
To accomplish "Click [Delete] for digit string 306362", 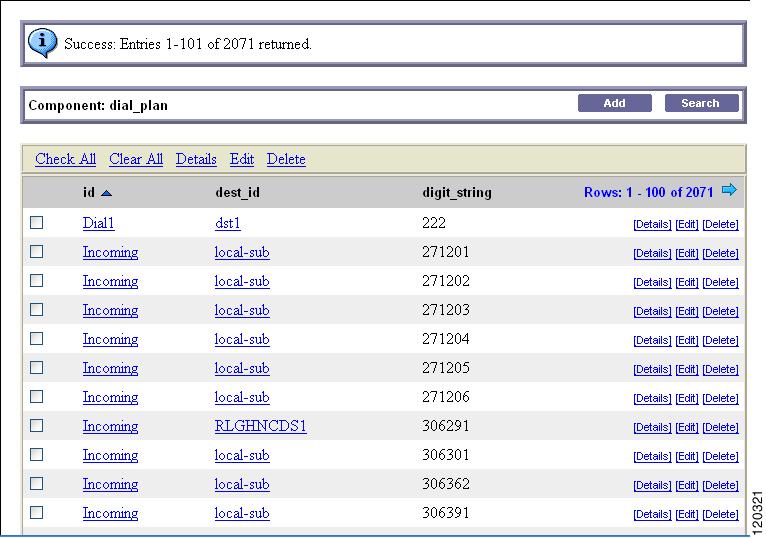I will click(x=721, y=485).
